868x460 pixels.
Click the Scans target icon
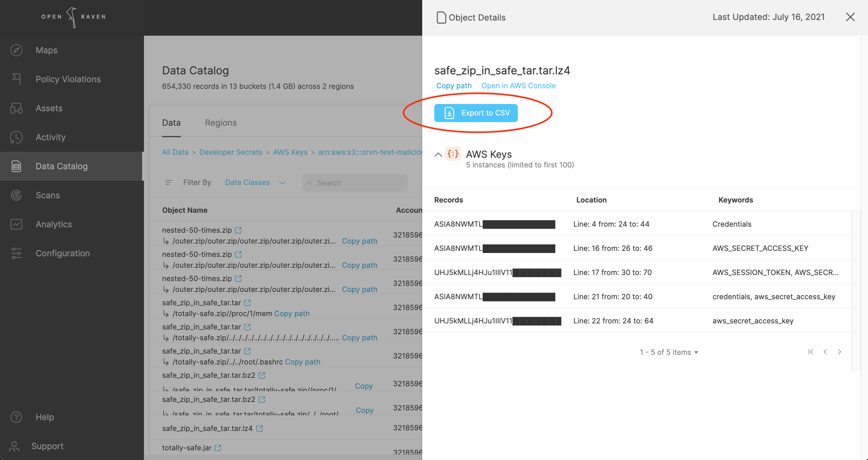coord(16,195)
